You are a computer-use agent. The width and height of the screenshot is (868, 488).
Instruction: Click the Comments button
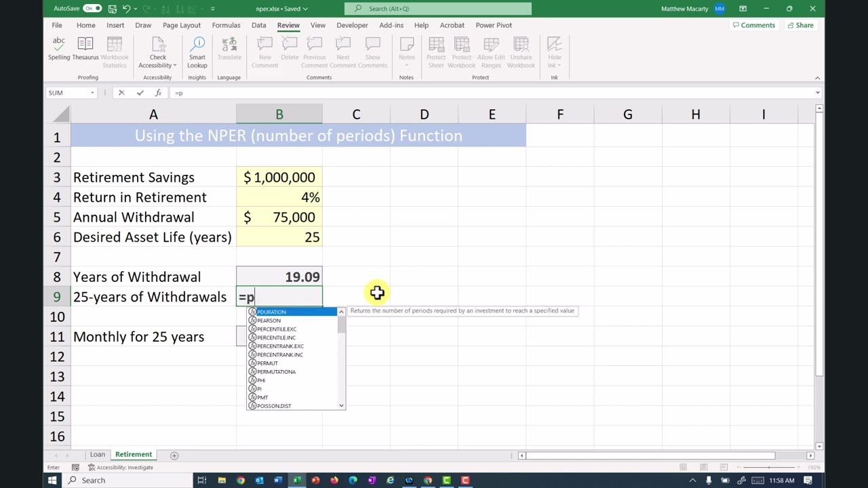click(753, 25)
